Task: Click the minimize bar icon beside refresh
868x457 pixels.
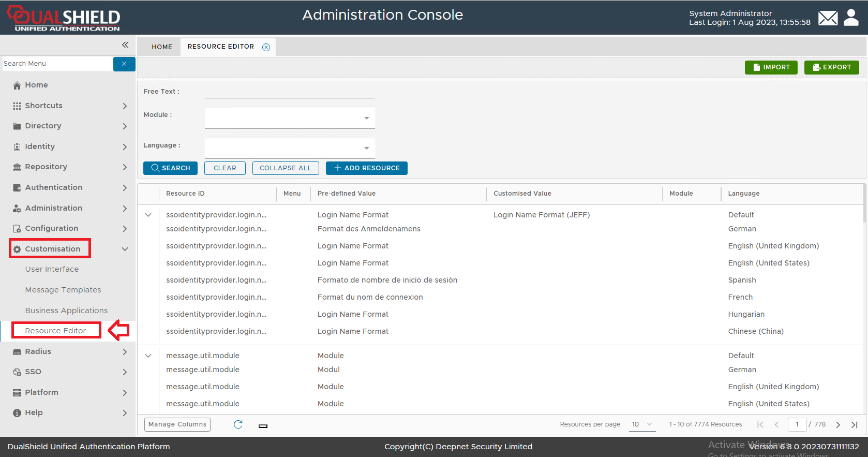Action: pos(263,426)
